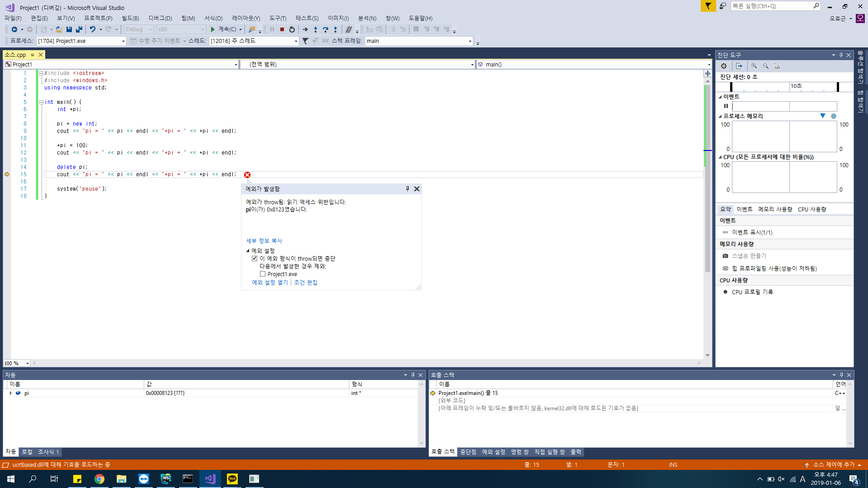868x488 pixels.
Task: Check the Project1.exe exclusion checkbox
Action: pyautogui.click(x=263, y=274)
